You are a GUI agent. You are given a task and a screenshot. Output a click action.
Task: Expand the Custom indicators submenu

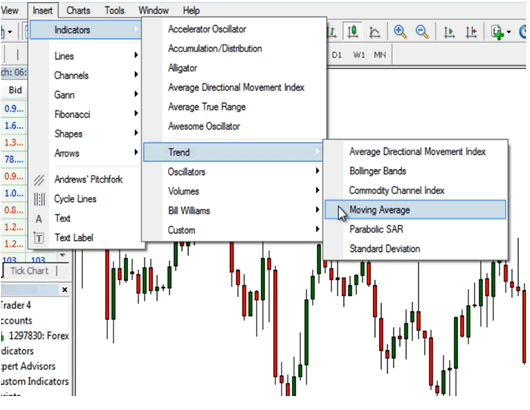[x=233, y=230]
